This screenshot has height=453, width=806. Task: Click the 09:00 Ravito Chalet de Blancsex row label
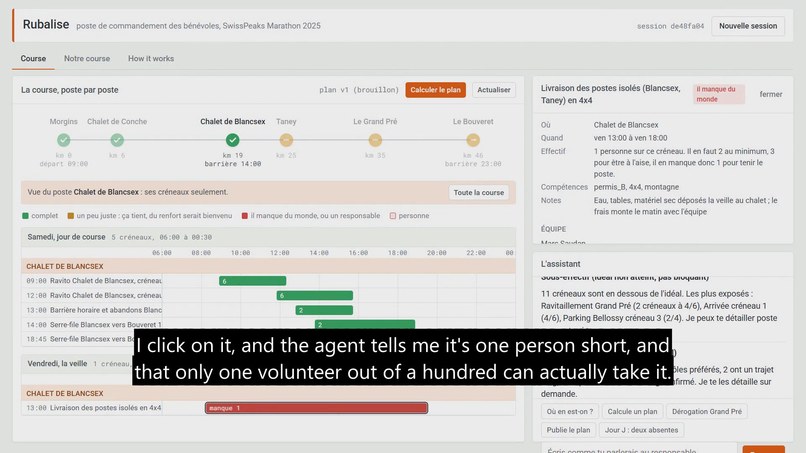94,281
